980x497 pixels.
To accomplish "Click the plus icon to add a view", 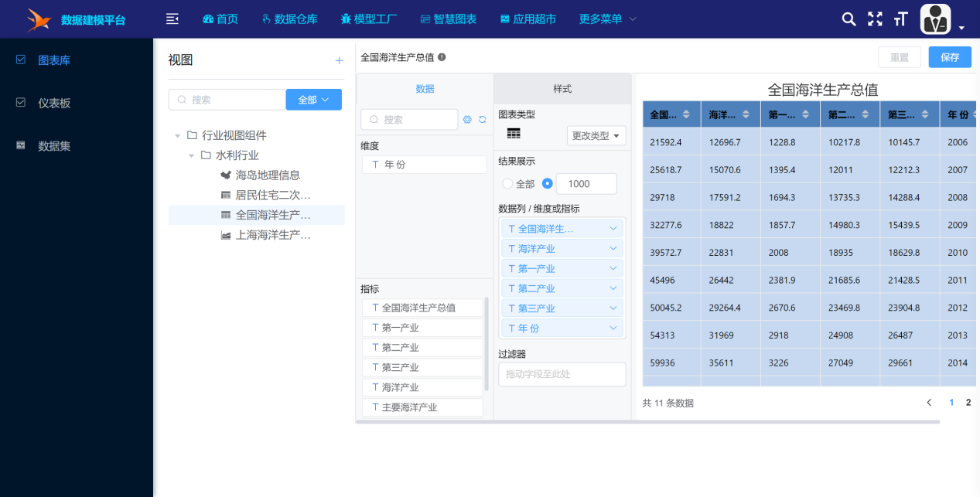I will (x=338, y=60).
